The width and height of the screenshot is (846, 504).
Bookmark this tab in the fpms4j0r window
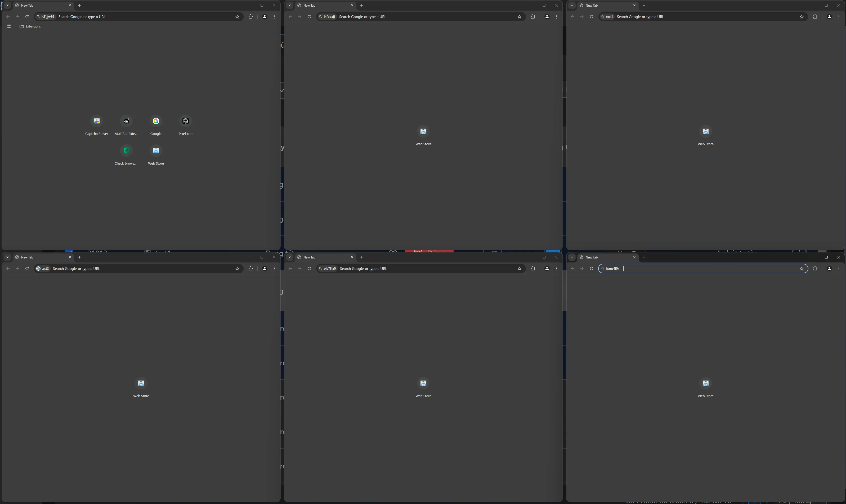point(802,268)
